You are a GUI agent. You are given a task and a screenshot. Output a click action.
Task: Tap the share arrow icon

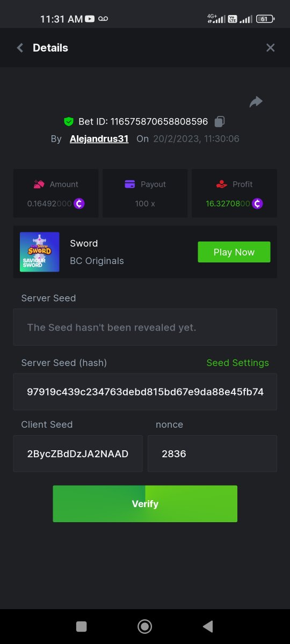click(x=256, y=102)
